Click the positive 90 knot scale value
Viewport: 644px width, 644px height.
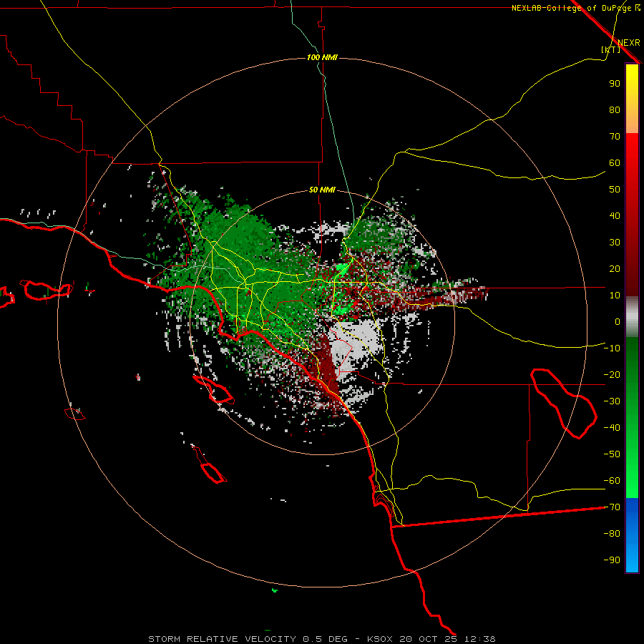pos(615,84)
